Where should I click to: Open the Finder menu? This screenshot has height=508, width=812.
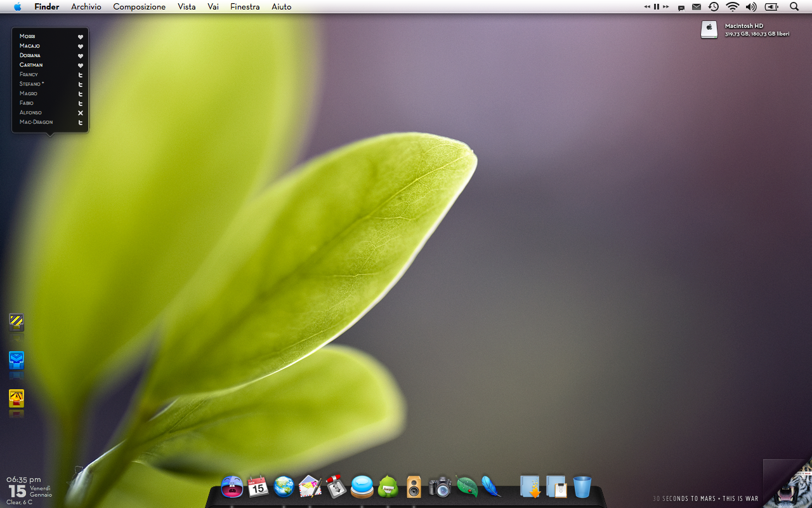pyautogui.click(x=47, y=6)
